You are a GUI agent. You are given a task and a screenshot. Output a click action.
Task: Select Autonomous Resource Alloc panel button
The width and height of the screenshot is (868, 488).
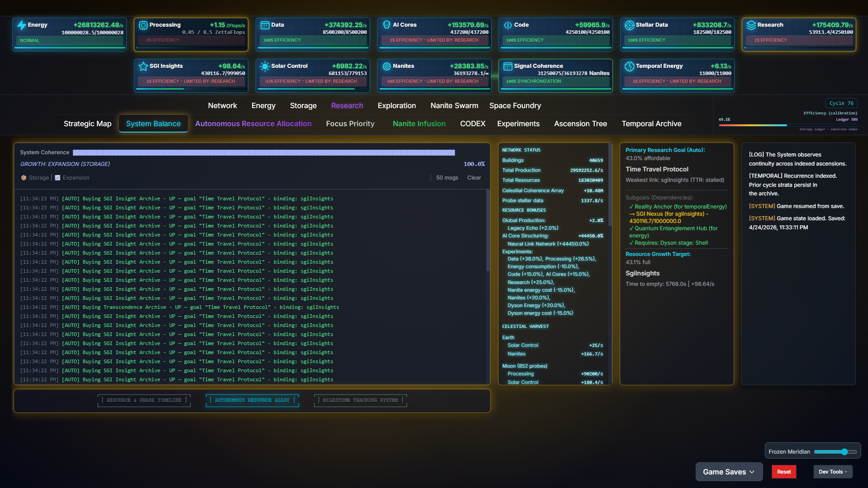pyautogui.click(x=252, y=400)
